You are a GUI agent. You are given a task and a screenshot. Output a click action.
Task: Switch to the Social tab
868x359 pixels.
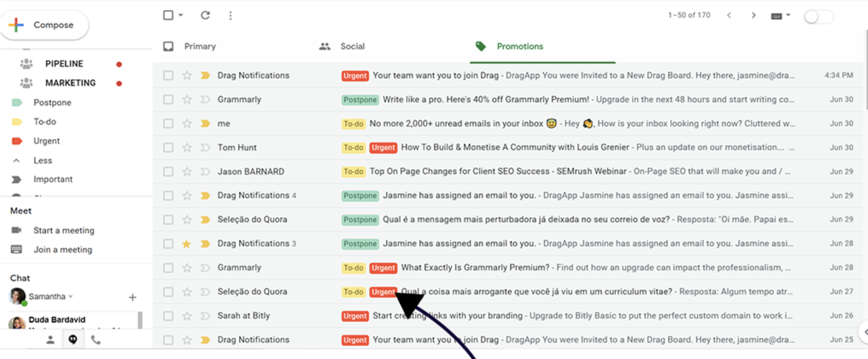352,46
